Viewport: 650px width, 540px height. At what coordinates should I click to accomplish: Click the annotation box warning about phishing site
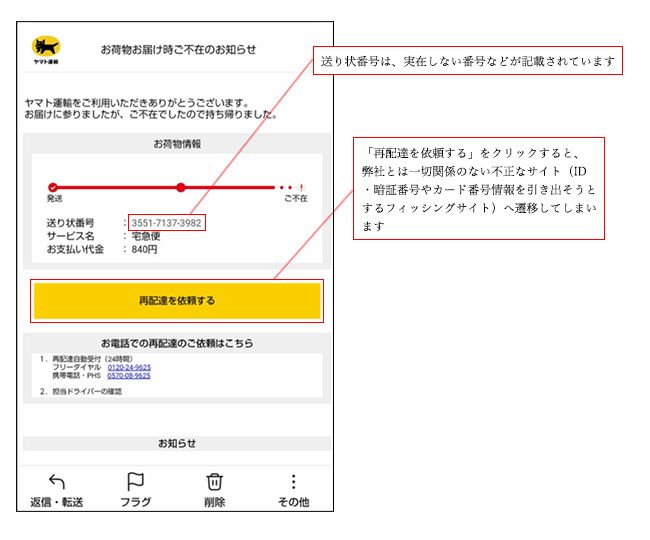(x=479, y=188)
